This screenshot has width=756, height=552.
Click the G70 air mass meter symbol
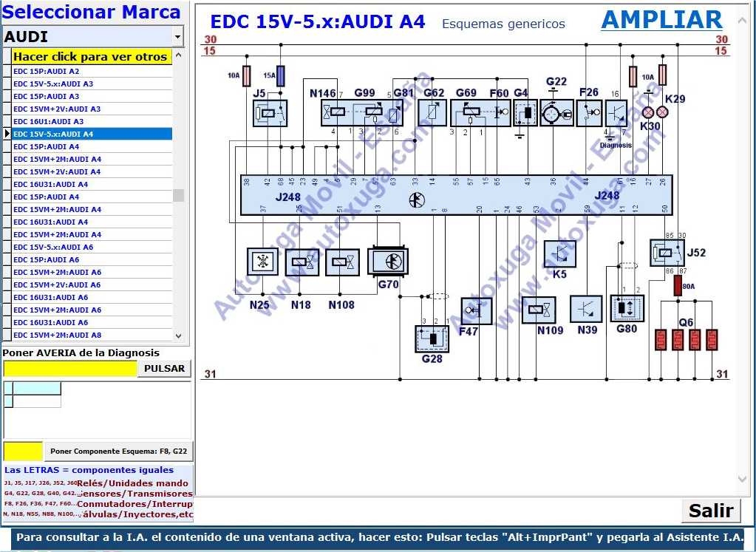click(x=388, y=261)
